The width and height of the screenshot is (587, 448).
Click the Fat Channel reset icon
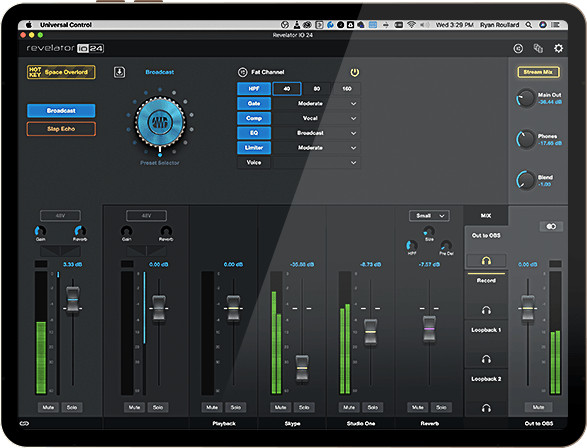pyautogui.click(x=243, y=72)
